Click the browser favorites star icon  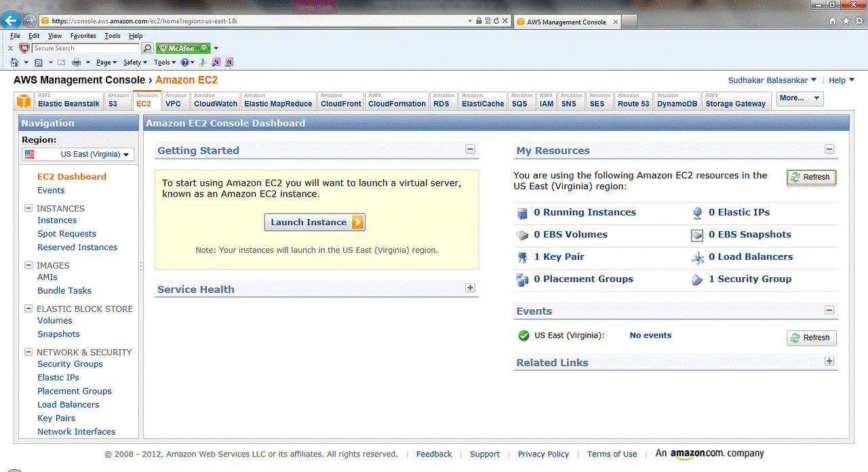(x=846, y=21)
